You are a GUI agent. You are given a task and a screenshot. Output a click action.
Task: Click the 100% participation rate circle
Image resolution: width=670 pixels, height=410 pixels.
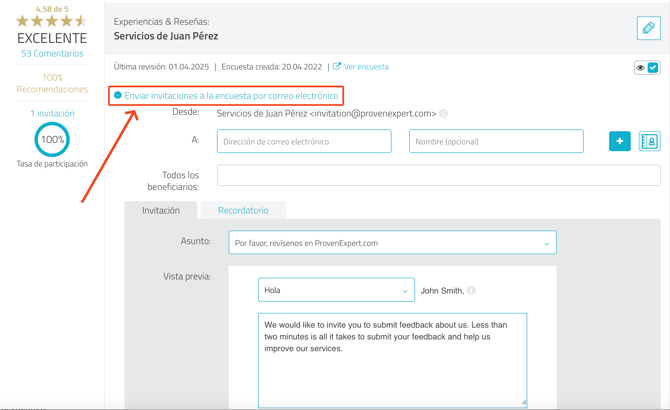(52, 140)
